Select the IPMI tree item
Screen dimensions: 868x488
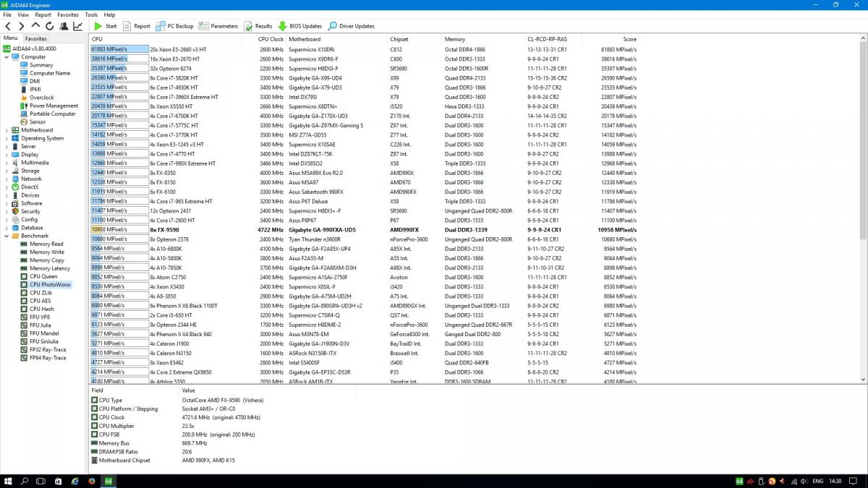pos(30,90)
